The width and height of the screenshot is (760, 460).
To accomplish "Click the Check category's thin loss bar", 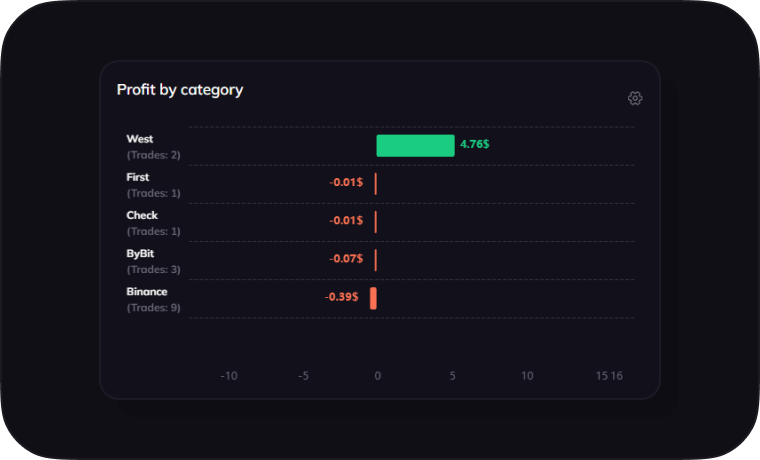I will coord(376,222).
